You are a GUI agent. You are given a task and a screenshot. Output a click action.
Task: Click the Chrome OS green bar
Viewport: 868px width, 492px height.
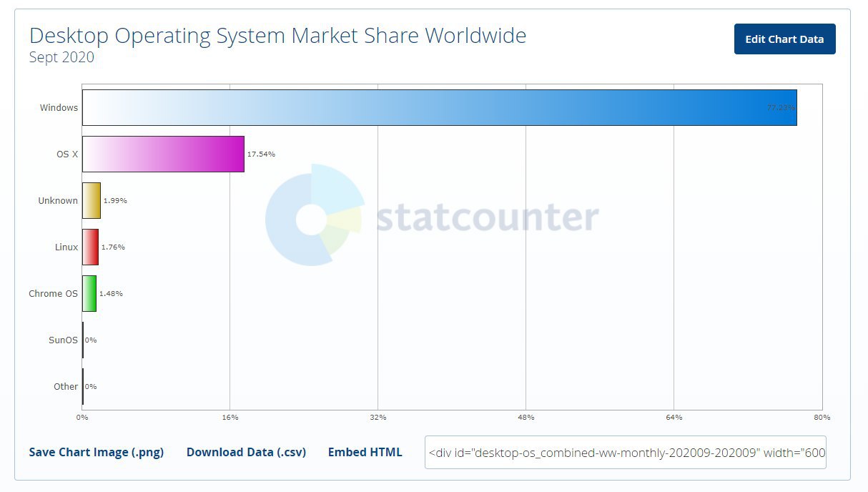pyautogui.click(x=89, y=293)
